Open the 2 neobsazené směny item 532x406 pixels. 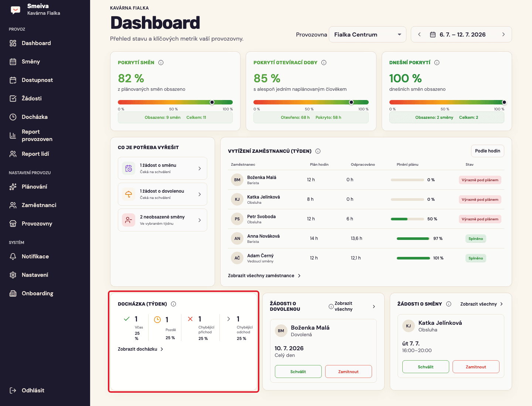point(163,220)
